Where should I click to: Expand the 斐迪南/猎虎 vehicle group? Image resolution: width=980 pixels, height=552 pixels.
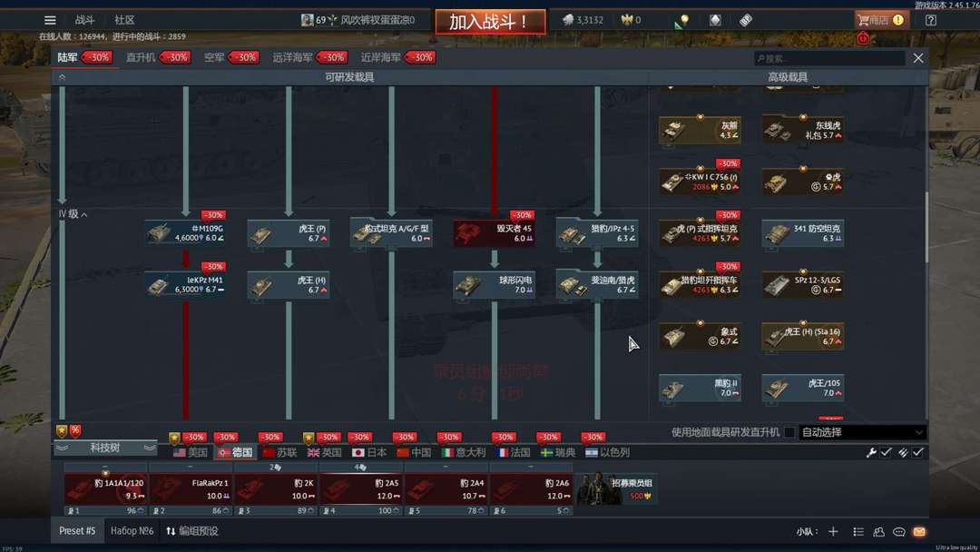(x=597, y=285)
